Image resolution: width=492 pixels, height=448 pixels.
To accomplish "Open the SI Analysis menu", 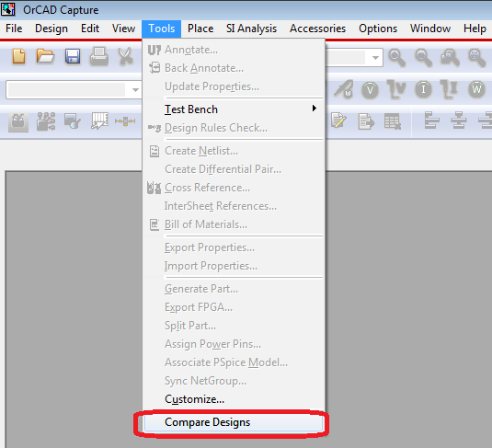I will pos(251,29).
